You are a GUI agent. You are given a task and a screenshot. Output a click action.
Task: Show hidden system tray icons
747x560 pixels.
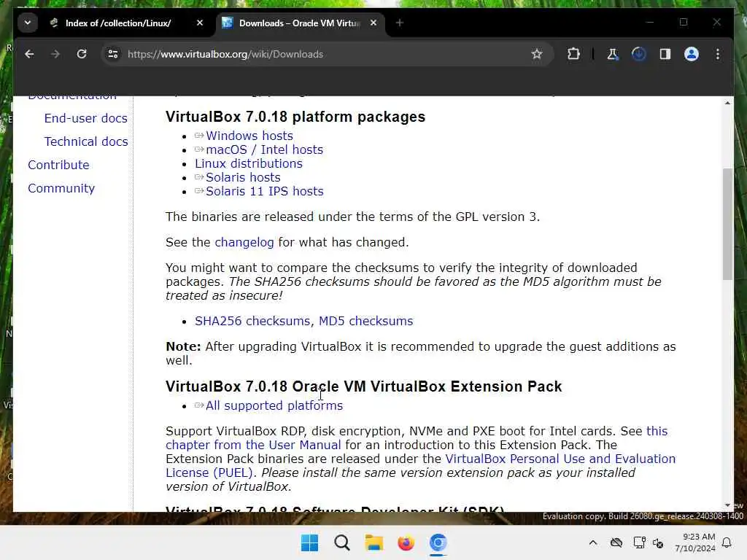(x=592, y=542)
